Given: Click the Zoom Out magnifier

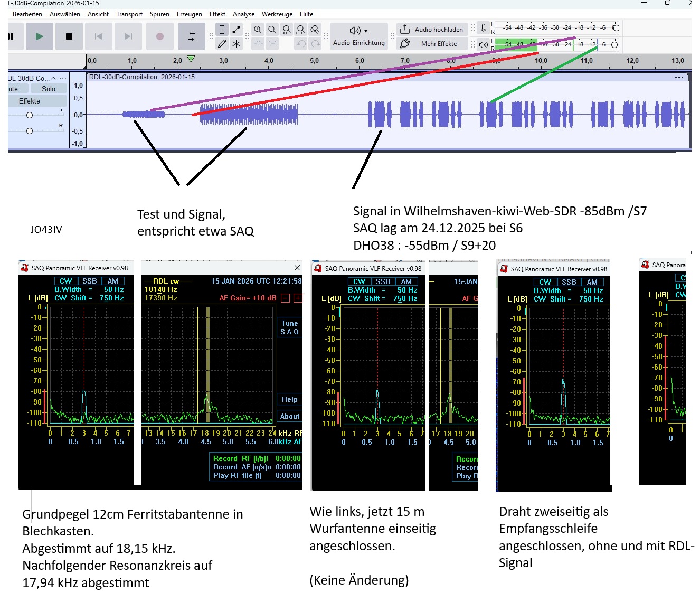Looking at the screenshot, I should 272,30.
